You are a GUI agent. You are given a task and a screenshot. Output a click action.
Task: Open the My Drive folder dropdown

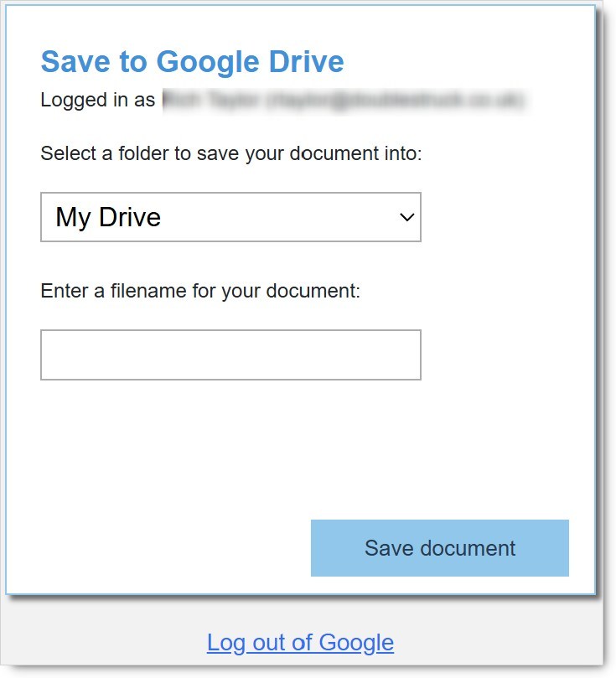click(230, 217)
